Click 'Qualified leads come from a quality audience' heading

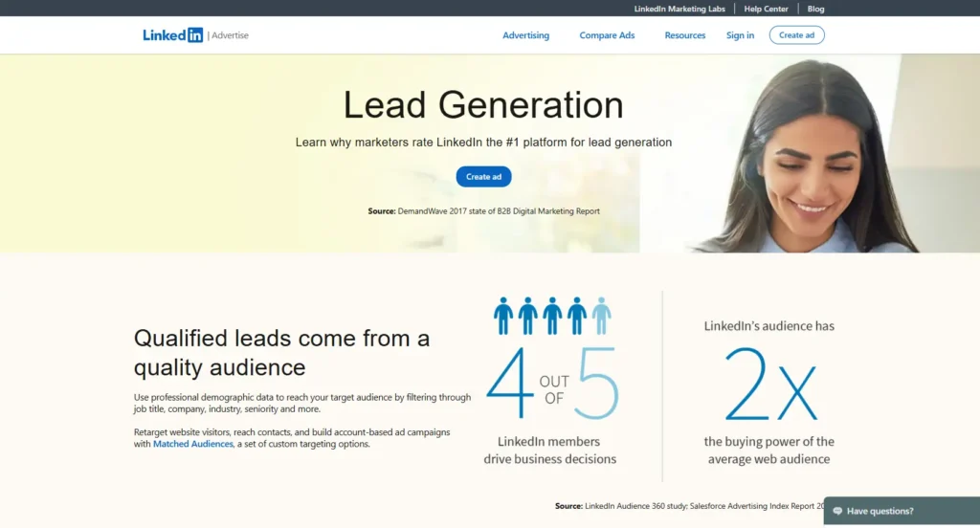pos(282,352)
